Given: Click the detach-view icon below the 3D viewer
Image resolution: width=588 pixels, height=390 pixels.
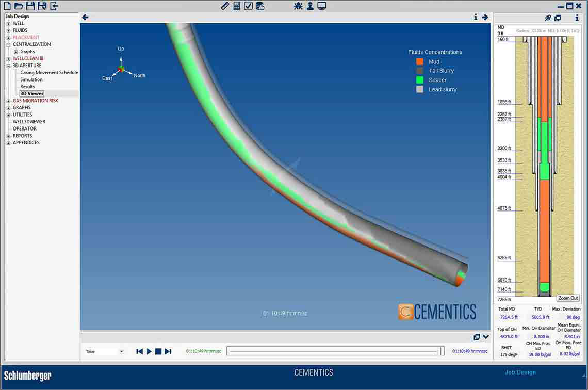Looking at the screenshot, I should tap(477, 337).
